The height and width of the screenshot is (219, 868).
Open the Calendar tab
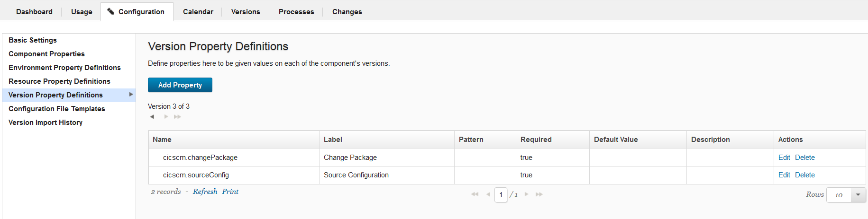click(198, 12)
